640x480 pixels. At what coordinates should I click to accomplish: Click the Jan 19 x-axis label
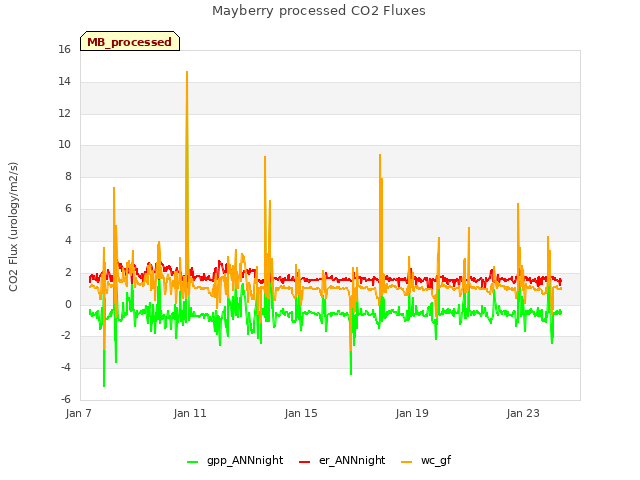412,413
